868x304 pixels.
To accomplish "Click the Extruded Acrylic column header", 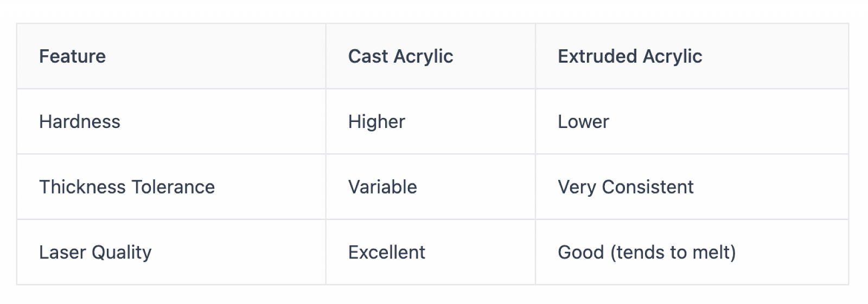I will point(692,56).
